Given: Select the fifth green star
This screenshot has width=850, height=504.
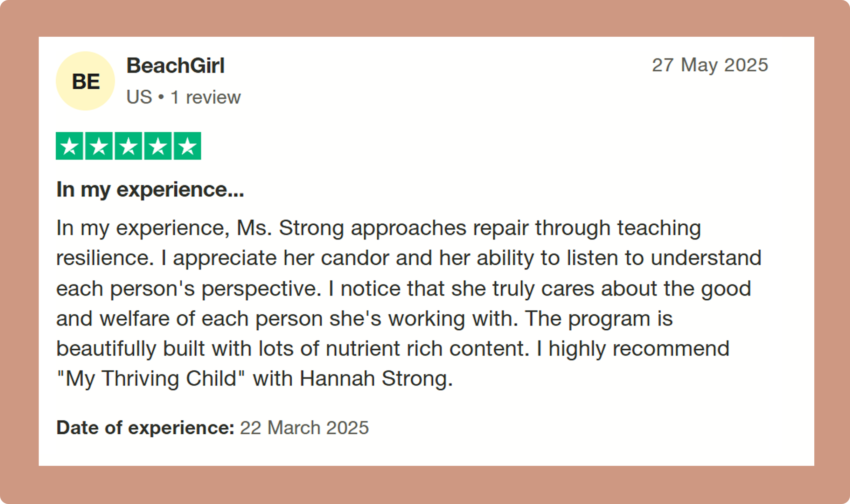Looking at the screenshot, I should coord(188,146).
